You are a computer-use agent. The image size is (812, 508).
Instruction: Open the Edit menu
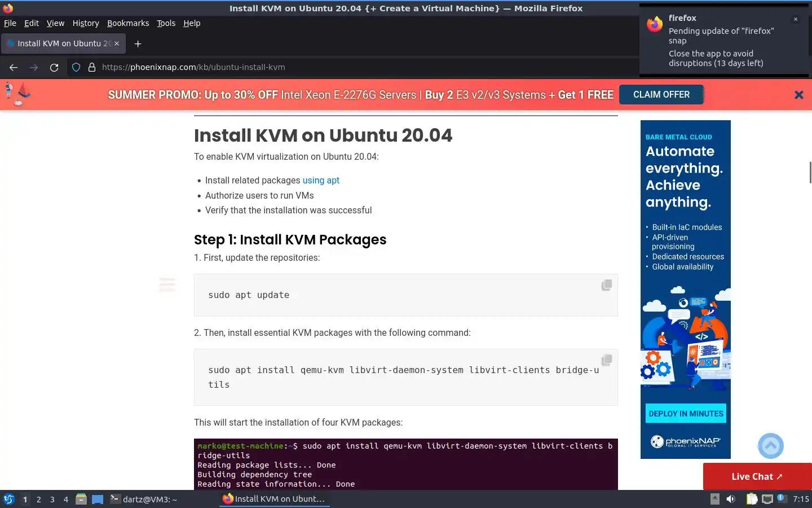pyautogui.click(x=32, y=23)
